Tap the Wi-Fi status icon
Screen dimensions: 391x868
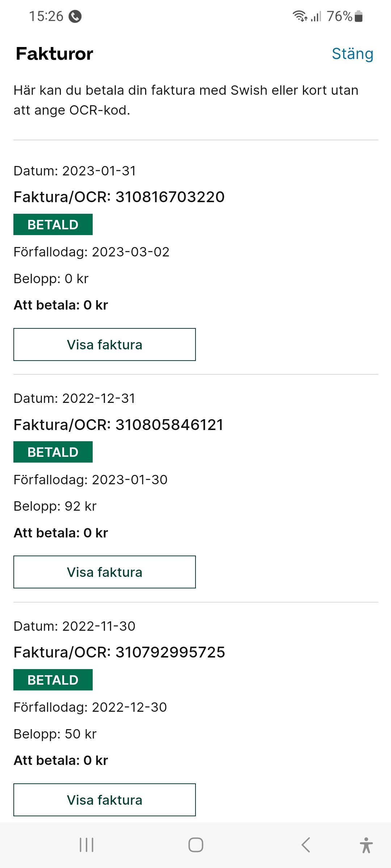(300, 16)
